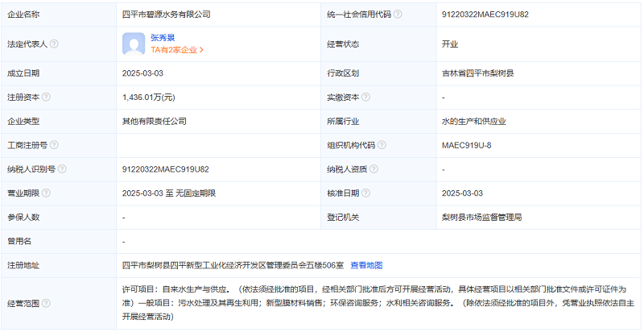644x332 pixels.
Task: Click 其他有限责任公司 company type
Action: click(x=155, y=121)
